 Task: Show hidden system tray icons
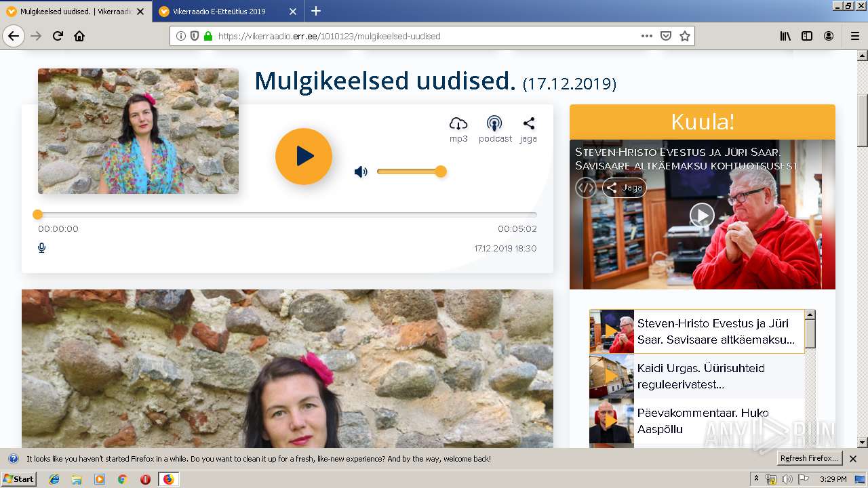[x=757, y=479]
